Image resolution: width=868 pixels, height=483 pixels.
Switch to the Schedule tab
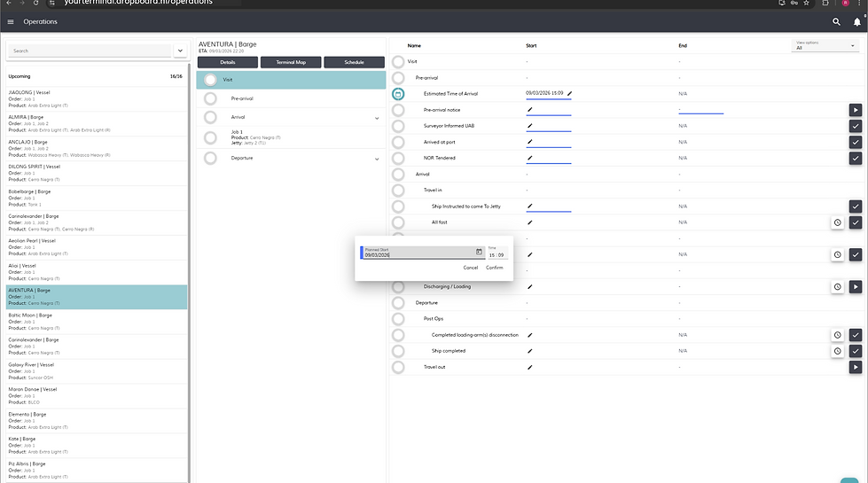point(354,63)
